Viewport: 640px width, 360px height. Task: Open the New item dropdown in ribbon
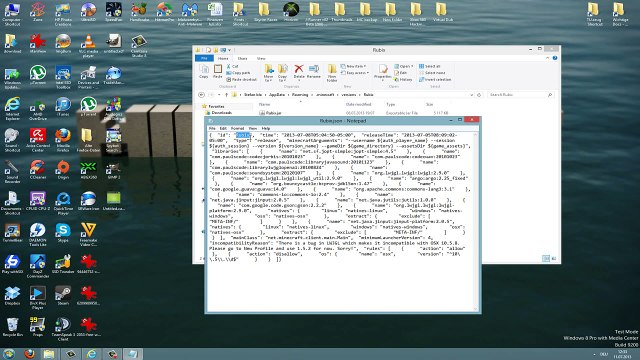tap(353, 66)
